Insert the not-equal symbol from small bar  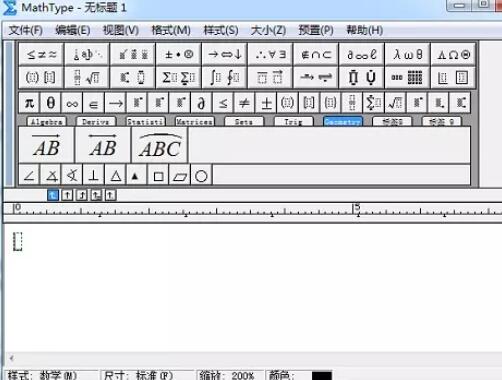coord(244,103)
